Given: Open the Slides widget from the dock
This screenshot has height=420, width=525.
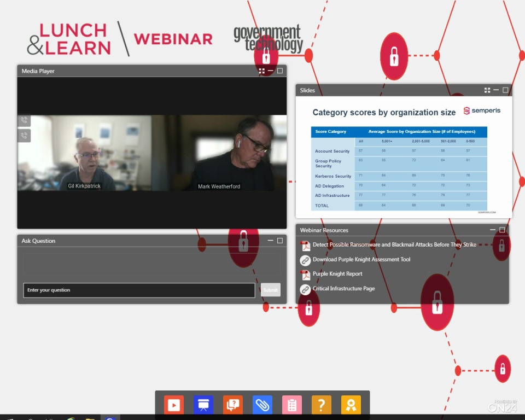Looking at the screenshot, I should [203, 405].
